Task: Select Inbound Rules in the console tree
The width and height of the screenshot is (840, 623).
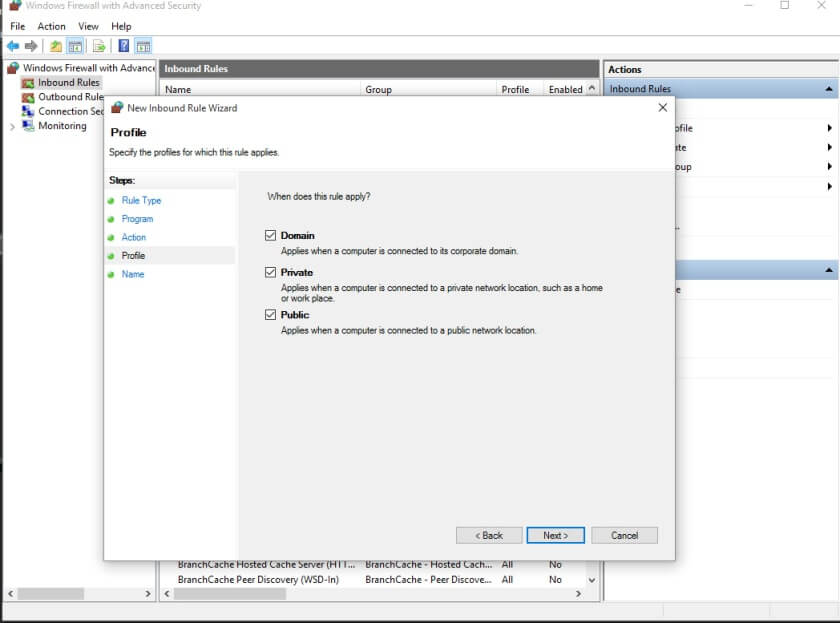Action: pyautogui.click(x=68, y=83)
